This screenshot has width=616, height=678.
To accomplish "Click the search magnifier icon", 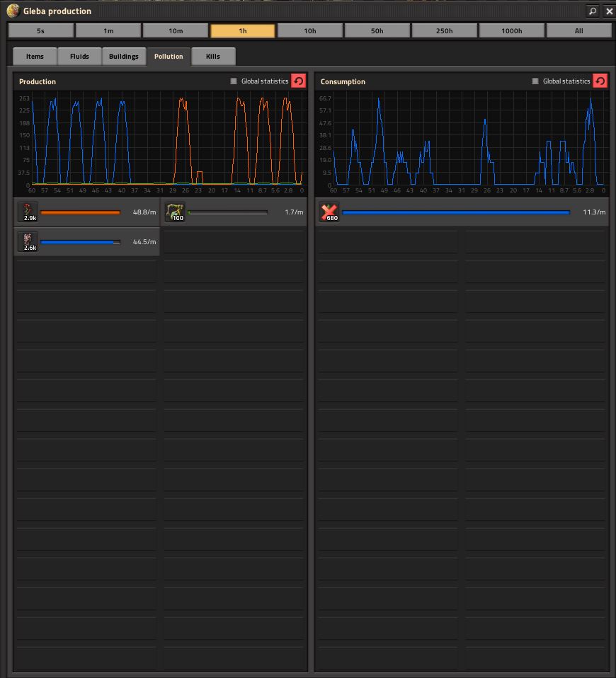I will coord(593,11).
